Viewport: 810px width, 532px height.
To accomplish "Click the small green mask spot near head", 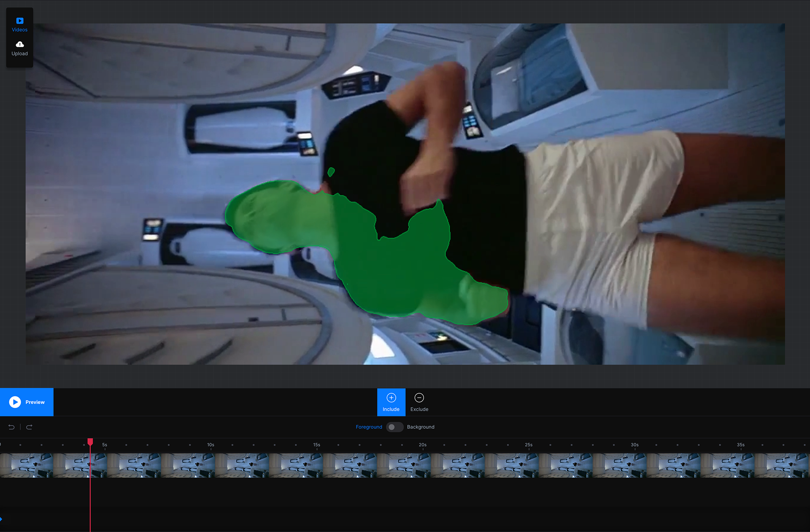I will click(x=331, y=172).
